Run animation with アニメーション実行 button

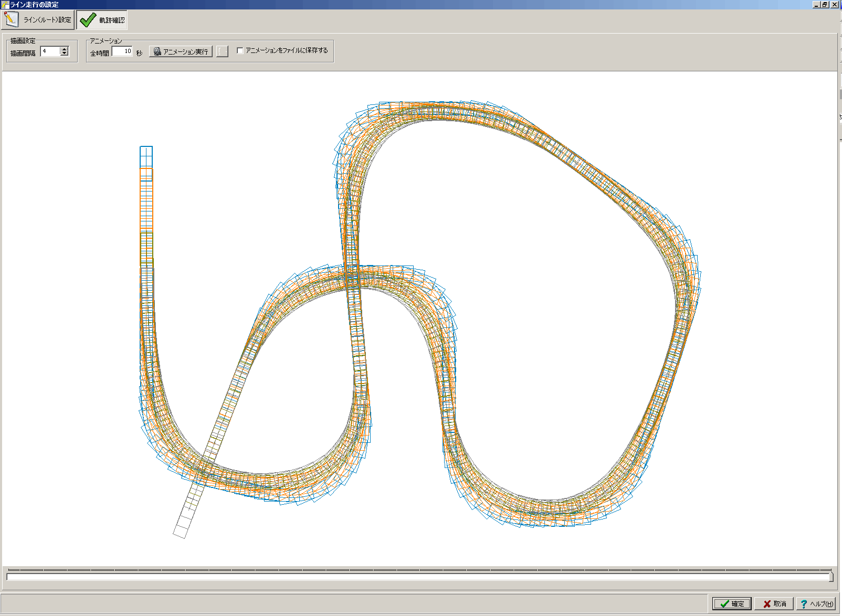point(181,51)
